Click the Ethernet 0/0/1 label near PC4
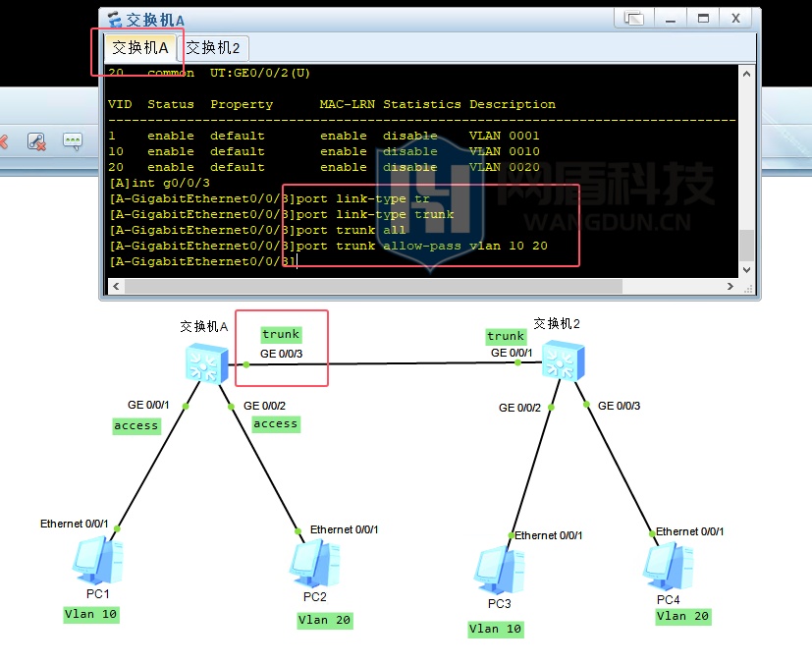Viewport: 812px width, 665px height. (690, 531)
